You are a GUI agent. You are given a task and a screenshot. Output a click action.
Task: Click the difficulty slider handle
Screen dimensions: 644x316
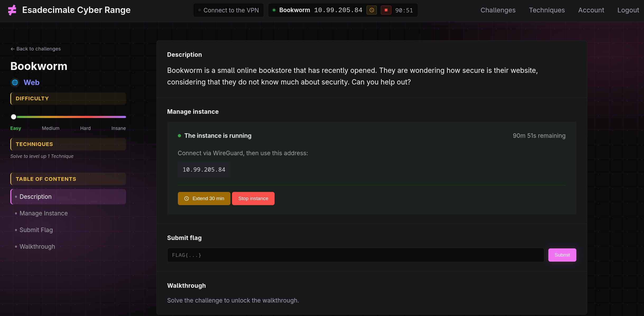13,117
